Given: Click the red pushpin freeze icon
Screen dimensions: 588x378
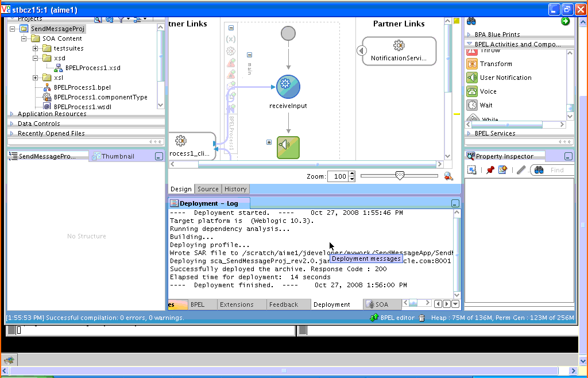Looking at the screenshot, I should (490, 170).
